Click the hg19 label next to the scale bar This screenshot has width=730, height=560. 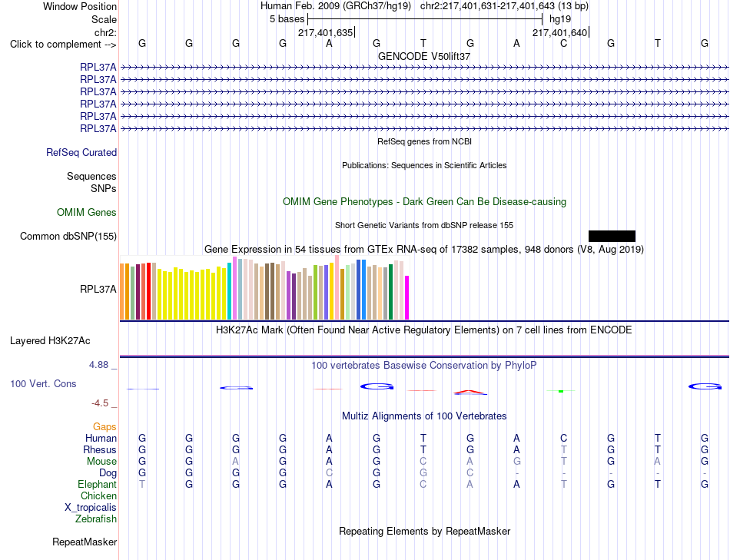tap(560, 19)
